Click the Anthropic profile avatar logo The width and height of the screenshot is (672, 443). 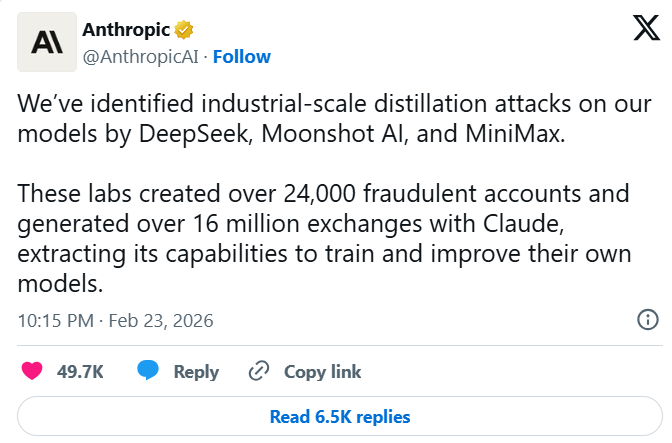click(x=47, y=41)
